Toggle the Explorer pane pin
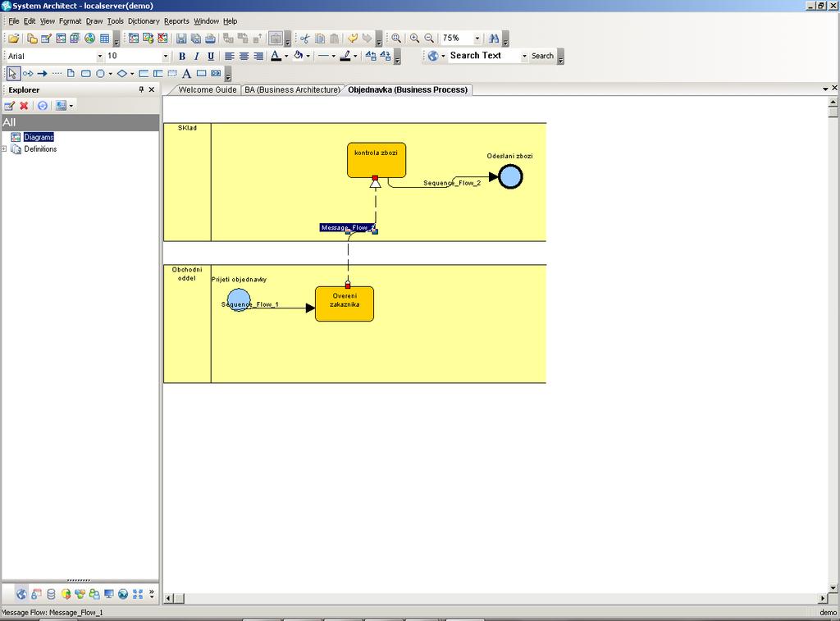840x621 pixels. tap(141, 89)
